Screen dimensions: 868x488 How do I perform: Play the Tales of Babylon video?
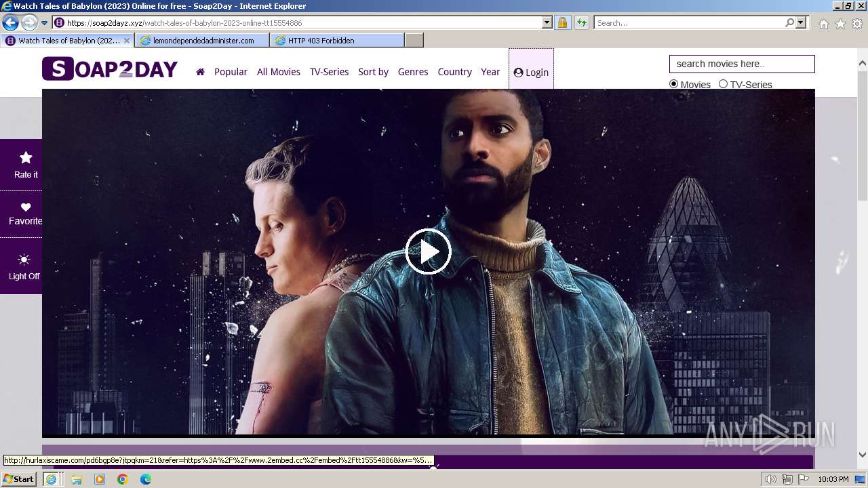point(428,251)
